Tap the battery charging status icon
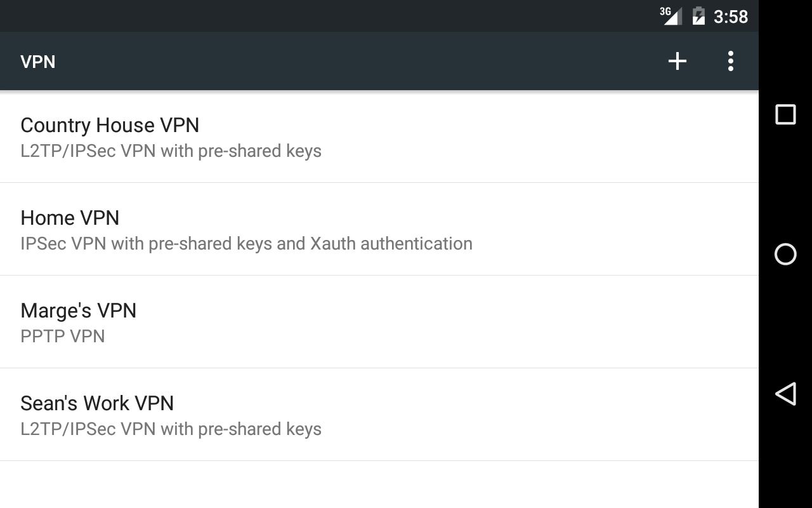The image size is (812, 508). click(698, 16)
